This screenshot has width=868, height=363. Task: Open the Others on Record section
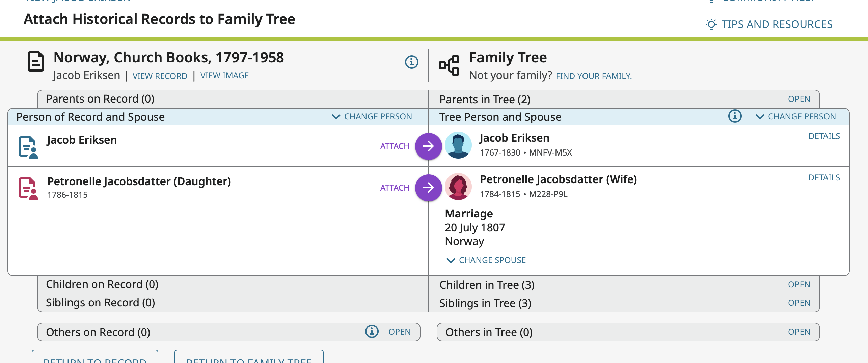pos(399,332)
